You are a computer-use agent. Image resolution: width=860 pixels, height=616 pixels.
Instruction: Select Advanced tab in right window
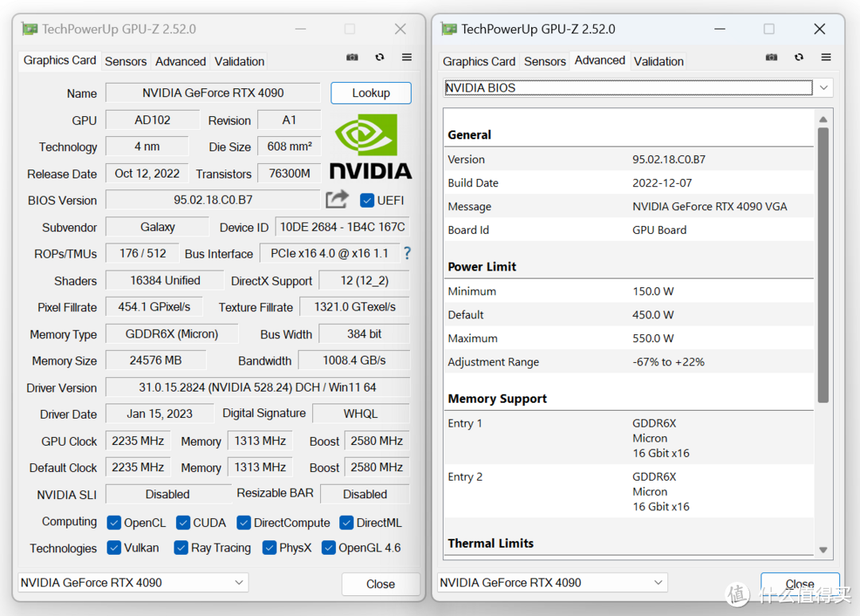[x=600, y=60]
